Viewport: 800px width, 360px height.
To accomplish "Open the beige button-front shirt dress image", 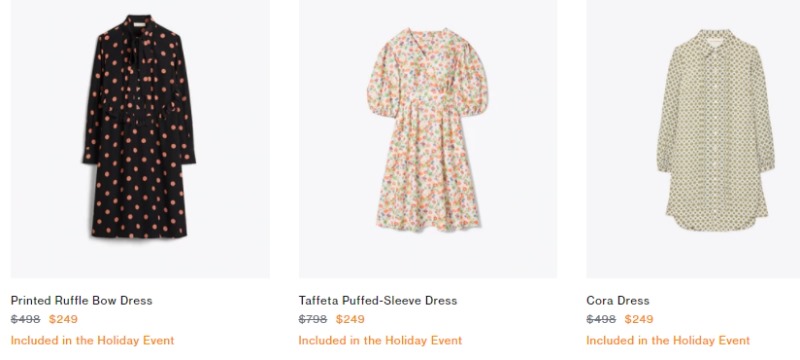I will [x=693, y=139].
